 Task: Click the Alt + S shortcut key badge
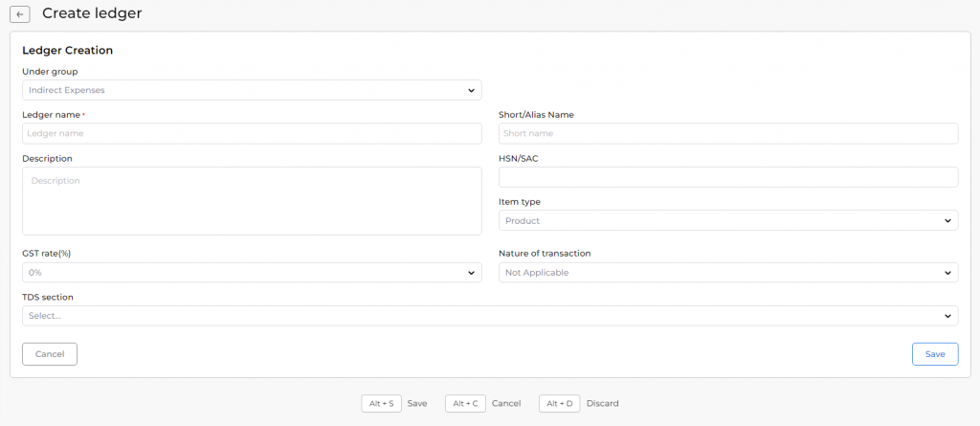click(x=381, y=403)
